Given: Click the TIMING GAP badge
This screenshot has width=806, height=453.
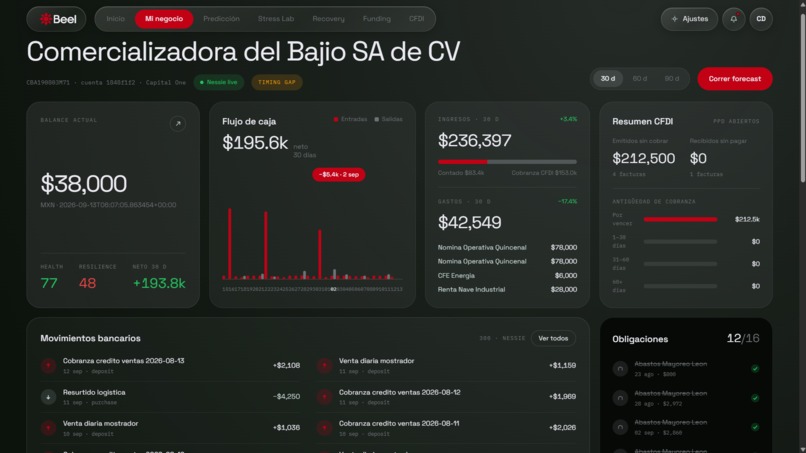Looking at the screenshot, I should coord(277,82).
